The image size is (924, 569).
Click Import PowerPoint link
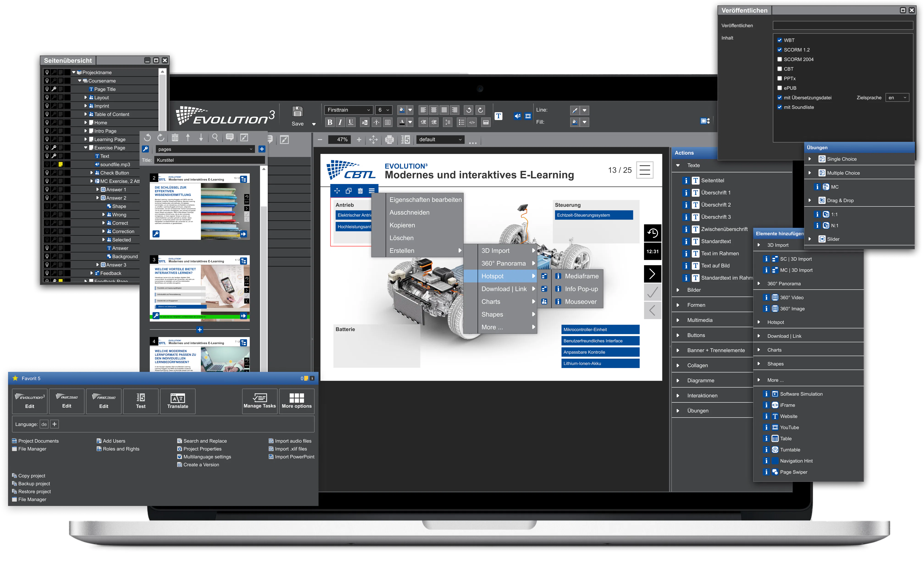click(294, 457)
